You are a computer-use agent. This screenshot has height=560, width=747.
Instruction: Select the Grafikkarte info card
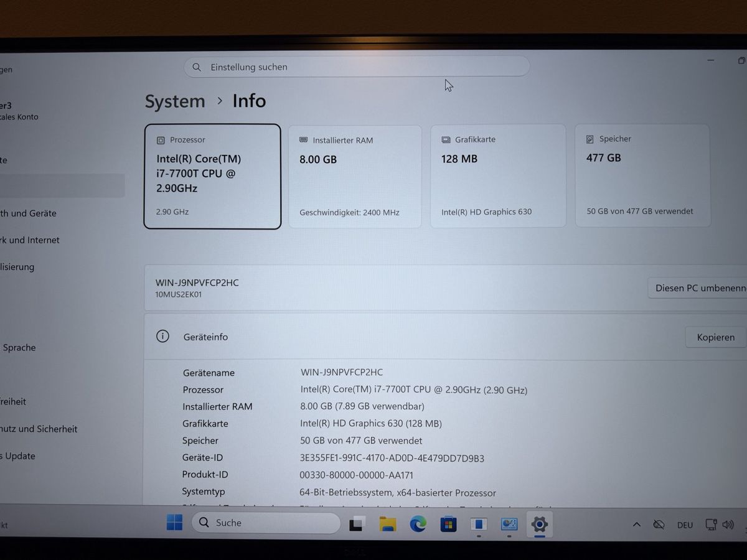point(498,176)
